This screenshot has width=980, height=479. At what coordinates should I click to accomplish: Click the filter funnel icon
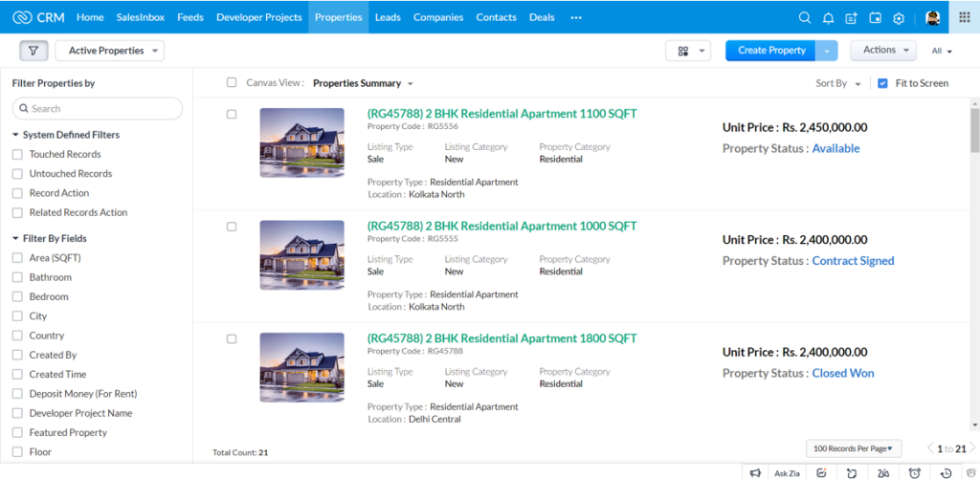[x=33, y=51]
